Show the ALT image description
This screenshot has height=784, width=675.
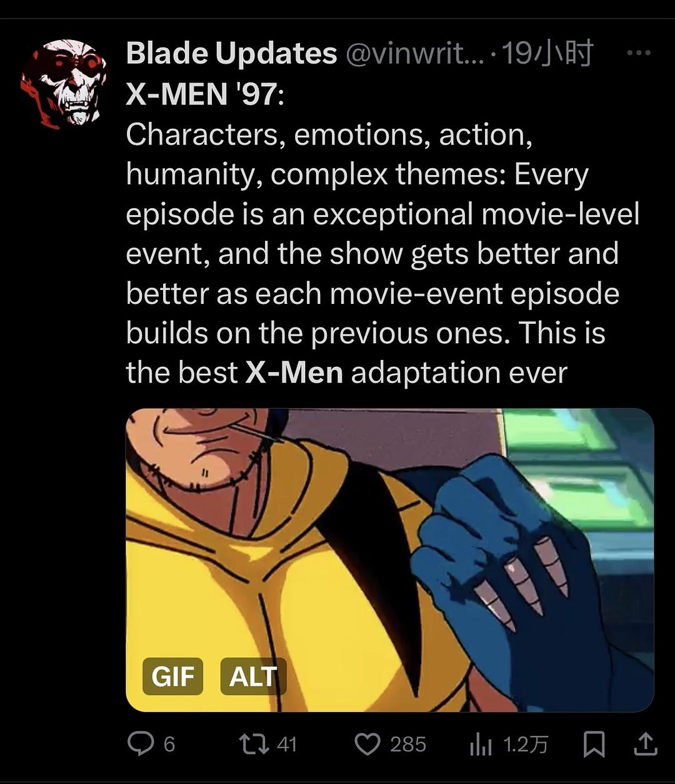pyautogui.click(x=253, y=676)
